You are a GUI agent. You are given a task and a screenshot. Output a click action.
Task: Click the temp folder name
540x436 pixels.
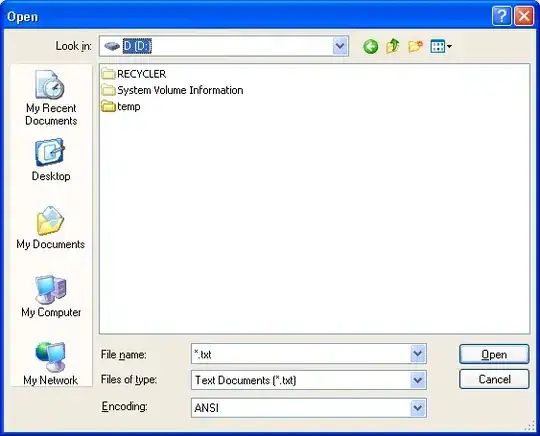[128, 107]
